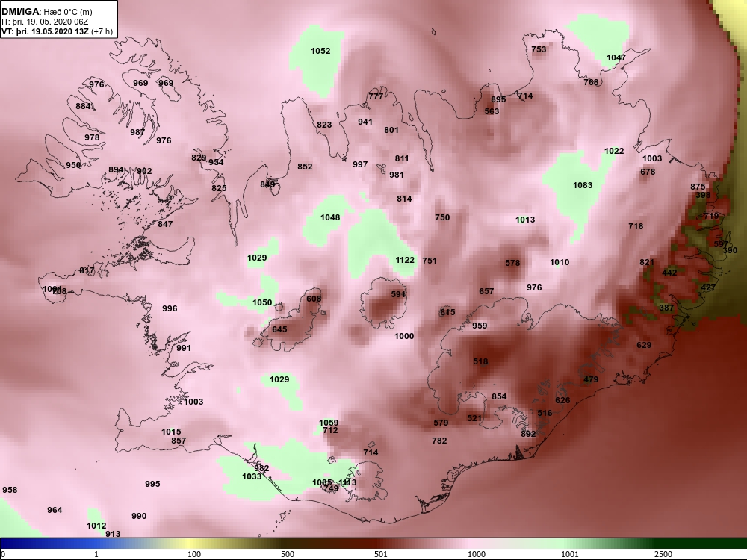The width and height of the screenshot is (747, 560).
Task: Click the 777 height value
Action: click(376, 96)
